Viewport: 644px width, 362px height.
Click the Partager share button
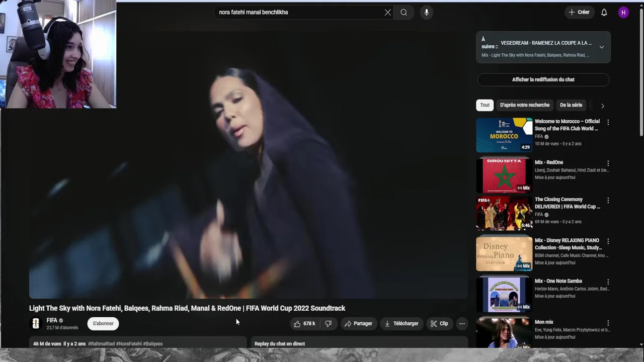(x=358, y=324)
